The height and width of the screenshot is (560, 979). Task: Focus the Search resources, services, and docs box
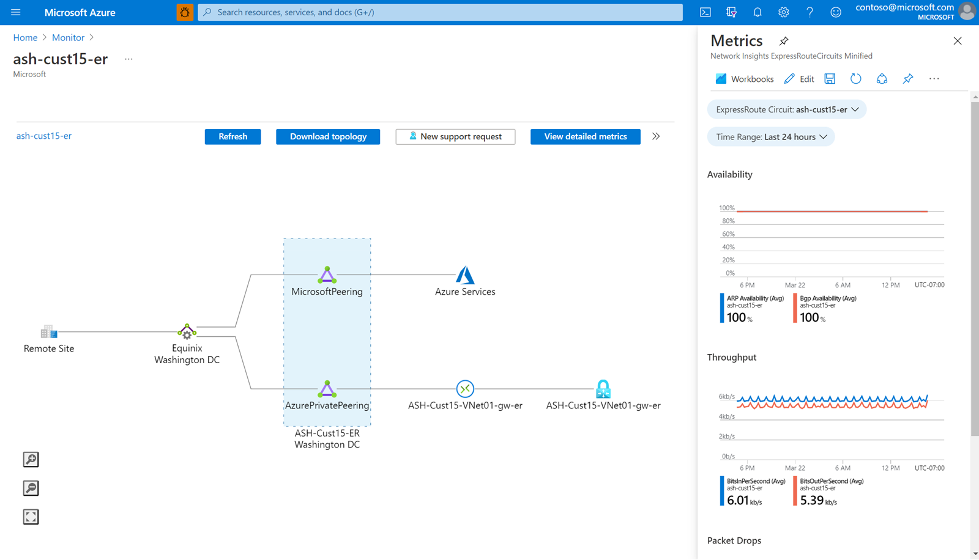coord(440,12)
